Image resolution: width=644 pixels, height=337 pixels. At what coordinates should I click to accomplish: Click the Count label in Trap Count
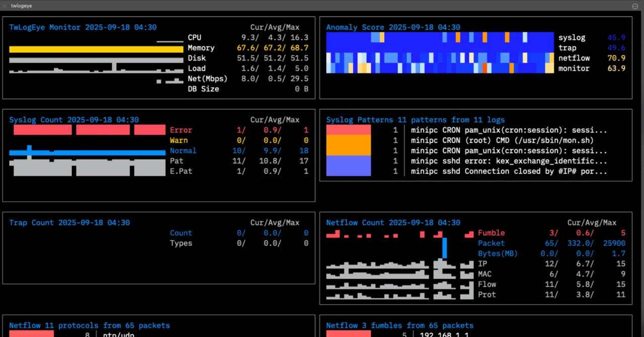click(181, 233)
